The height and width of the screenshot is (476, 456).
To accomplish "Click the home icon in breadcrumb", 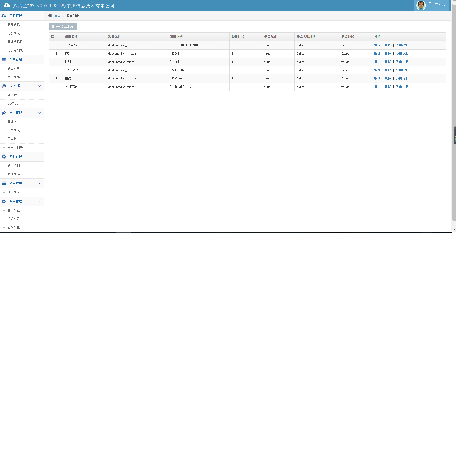I will pyautogui.click(x=50, y=15).
